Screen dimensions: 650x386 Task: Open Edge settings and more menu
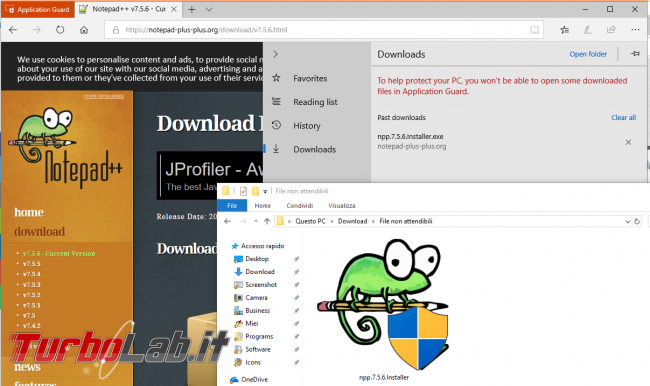[x=635, y=30]
